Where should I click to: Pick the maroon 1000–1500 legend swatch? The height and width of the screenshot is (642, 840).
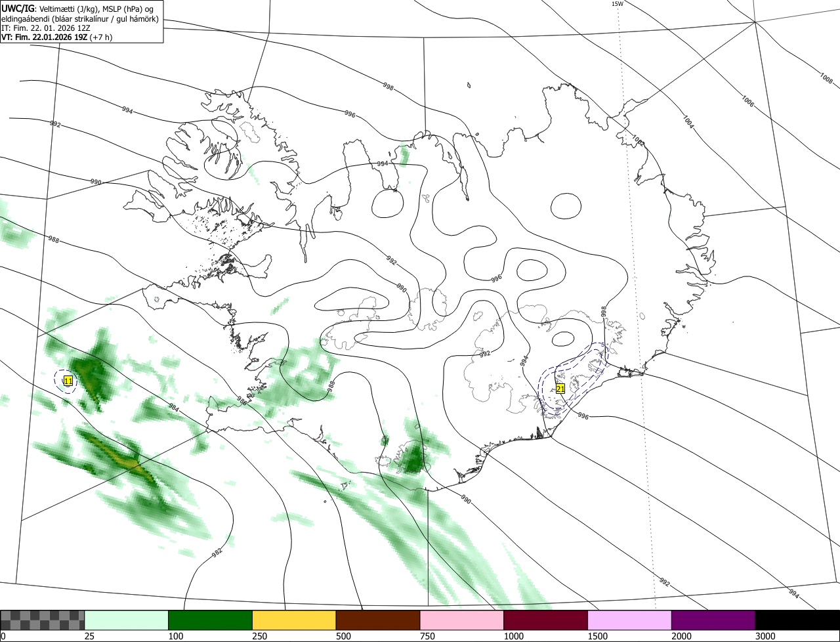point(546,620)
